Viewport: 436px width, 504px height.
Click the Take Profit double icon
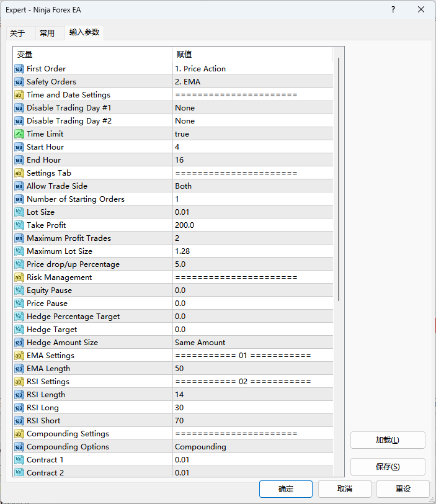coord(19,225)
